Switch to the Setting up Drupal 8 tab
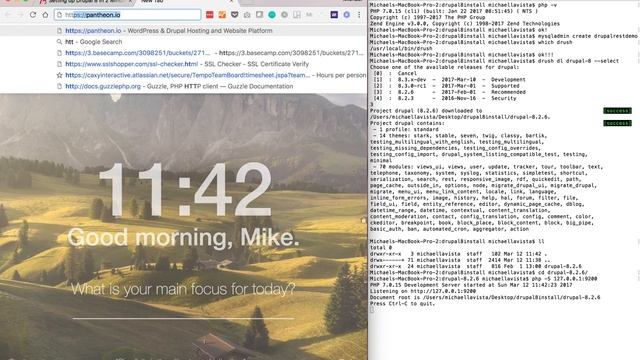This screenshot has height=360, width=640. pyautogui.click(x=86, y=2)
